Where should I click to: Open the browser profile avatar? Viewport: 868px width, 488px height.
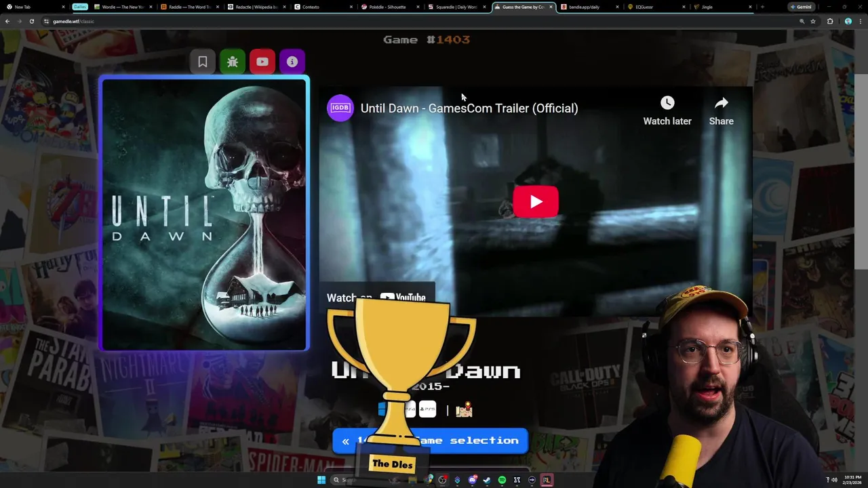coord(848,21)
